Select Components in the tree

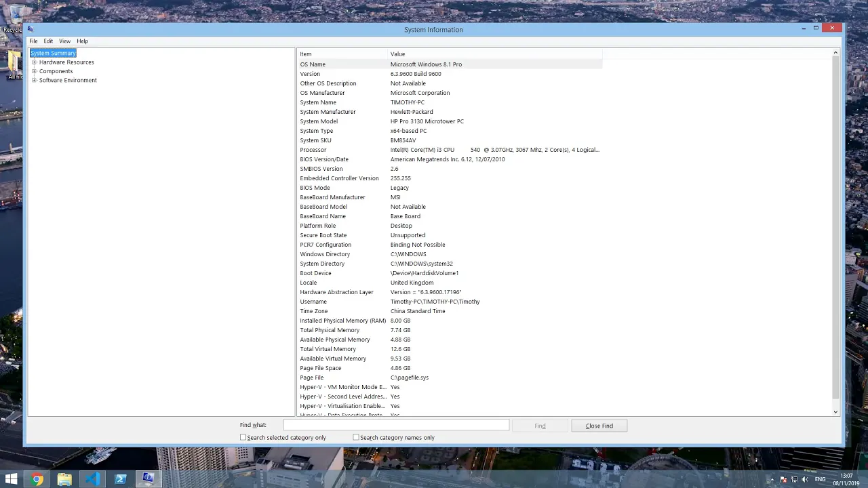[x=56, y=71]
